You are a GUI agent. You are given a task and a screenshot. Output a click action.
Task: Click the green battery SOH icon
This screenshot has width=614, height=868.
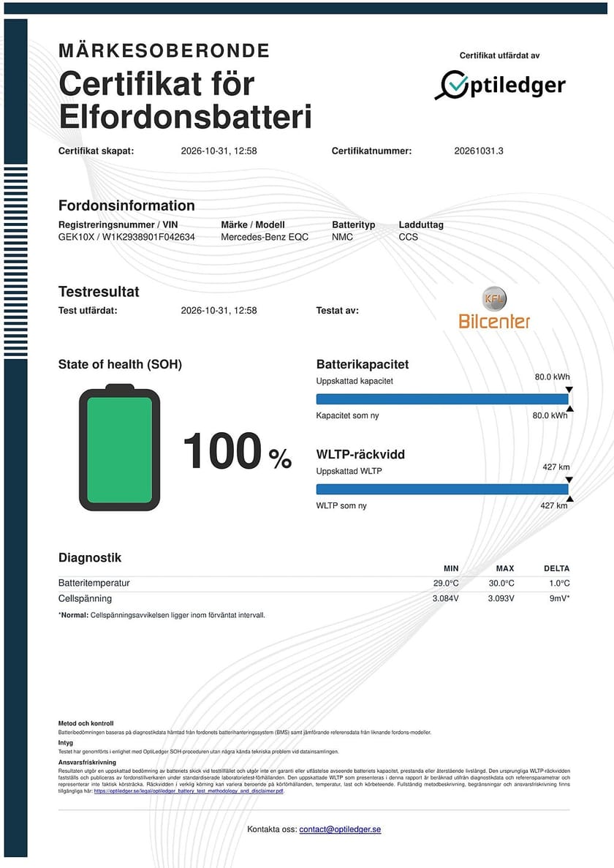pos(119,448)
